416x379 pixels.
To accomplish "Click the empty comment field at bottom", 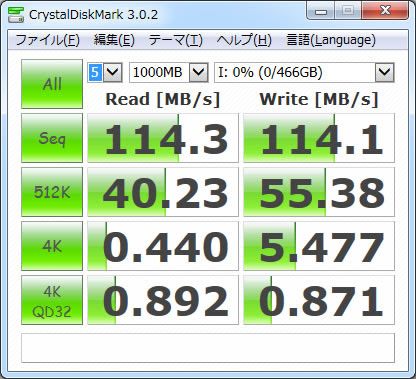I will click(x=208, y=348).
